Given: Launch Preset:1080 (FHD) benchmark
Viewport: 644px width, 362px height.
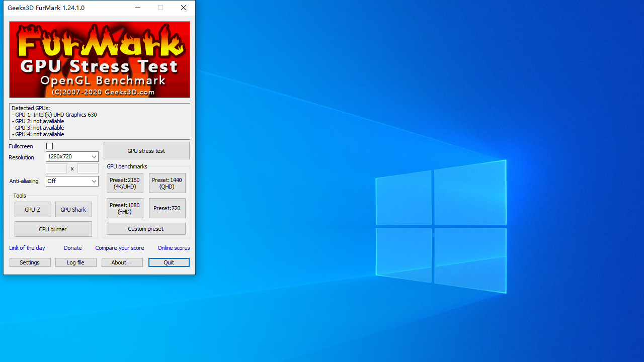Looking at the screenshot, I should (x=125, y=208).
